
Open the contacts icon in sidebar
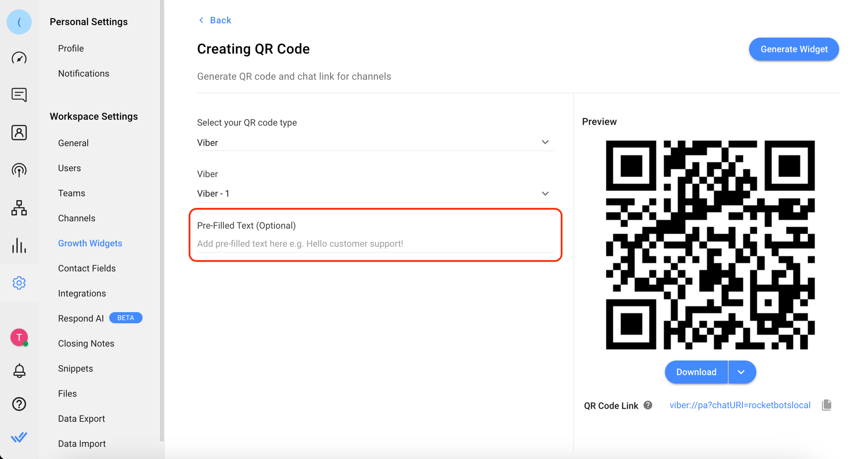click(x=19, y=132)
